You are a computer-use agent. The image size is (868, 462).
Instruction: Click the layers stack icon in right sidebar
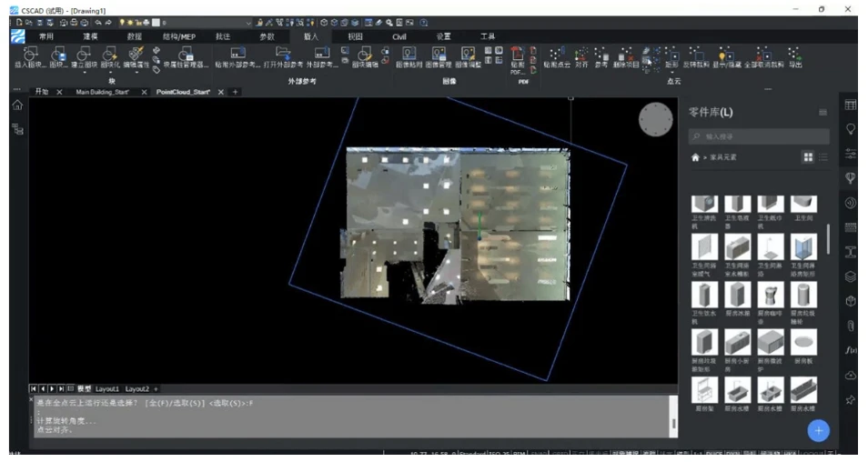[x=851, y=276]
